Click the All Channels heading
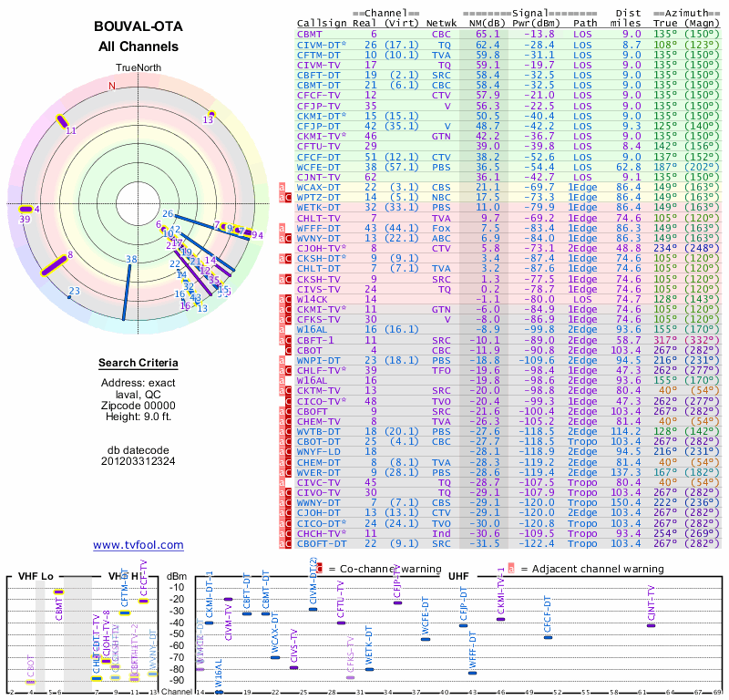This screenshot has width=729, height=700. point(139,46)
